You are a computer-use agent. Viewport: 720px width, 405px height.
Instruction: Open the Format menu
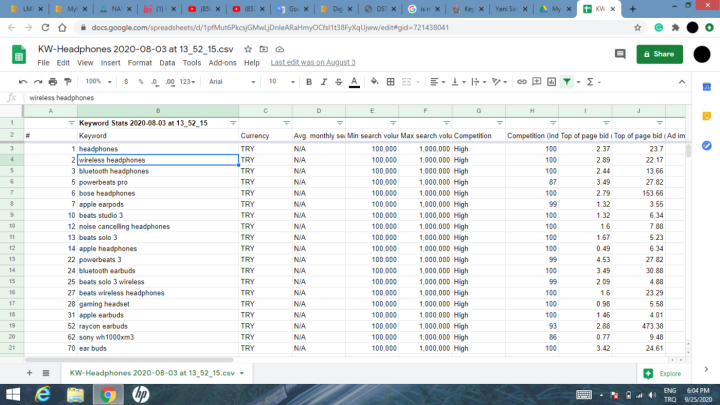[140, 62]
